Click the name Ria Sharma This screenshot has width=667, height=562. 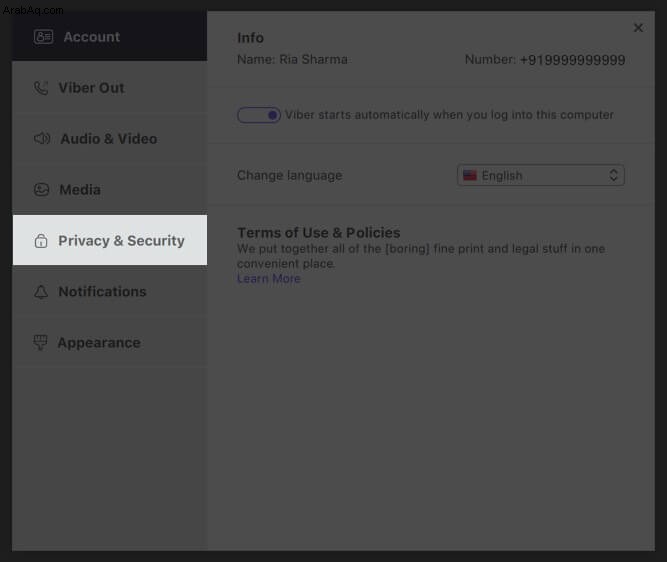(x=314, y=60)
